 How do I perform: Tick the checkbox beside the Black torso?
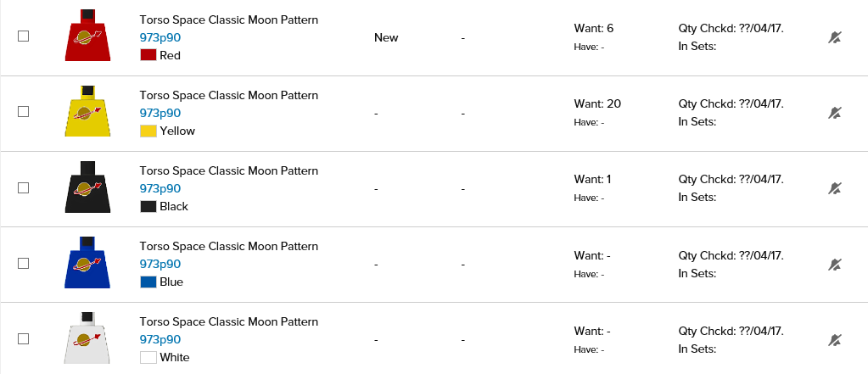[x=24, y=187]
